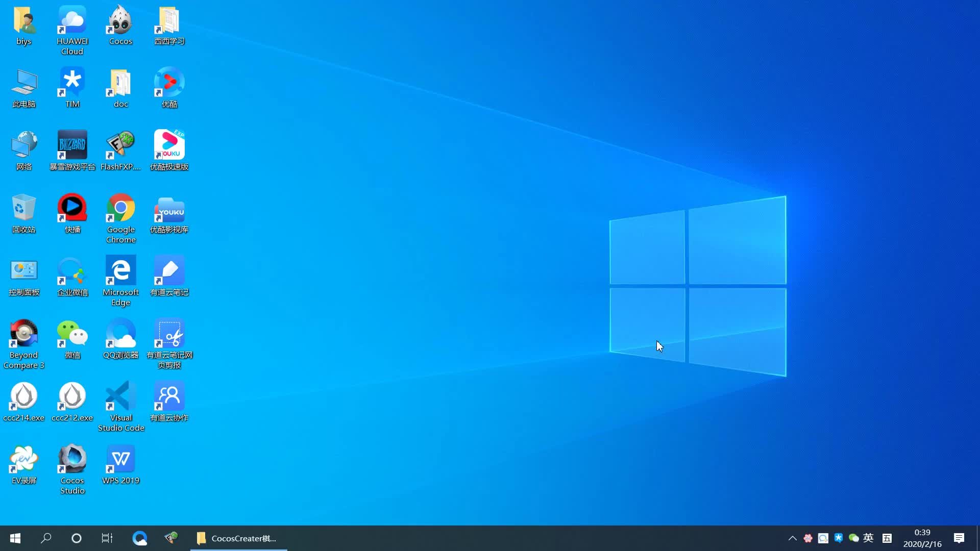The width and height of the screenshot is (980, 551).
Task: Switch to CocosCreater棋... taskbar window
Action: (x=239, y=538)
